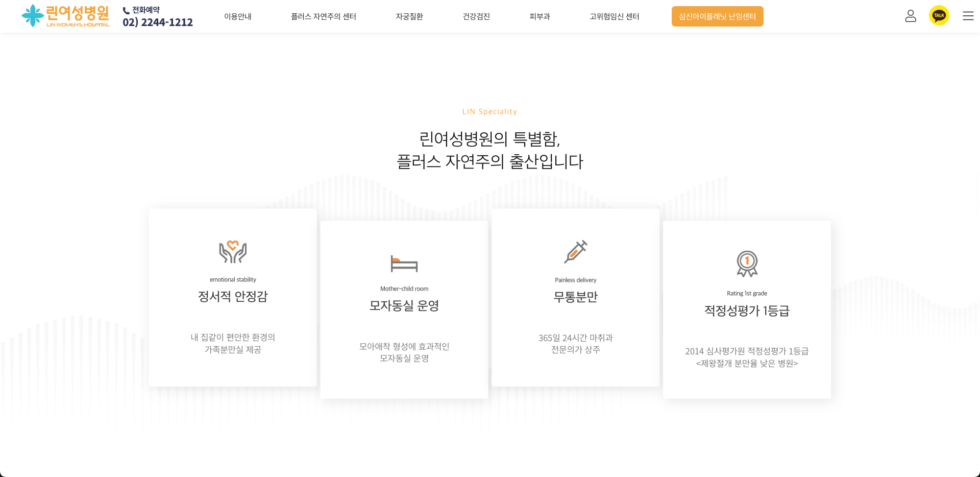Click the emotional stability caption

coord(233,280)
